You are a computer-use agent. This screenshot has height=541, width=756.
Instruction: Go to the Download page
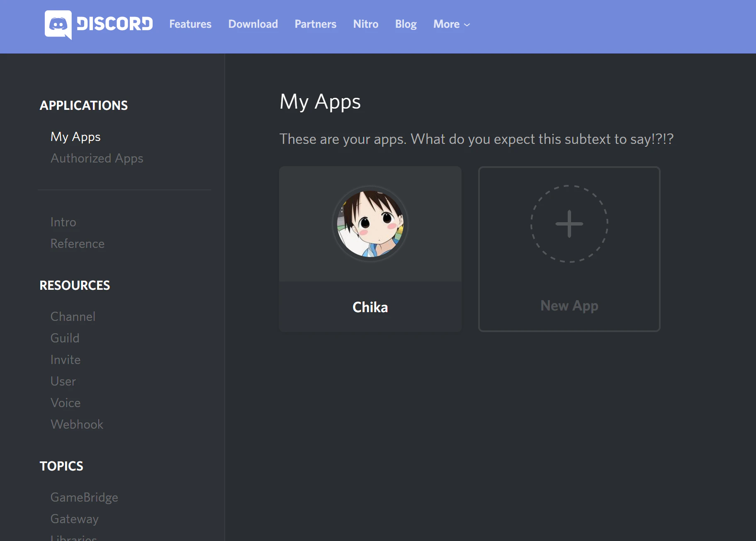(x=253, y=24)
